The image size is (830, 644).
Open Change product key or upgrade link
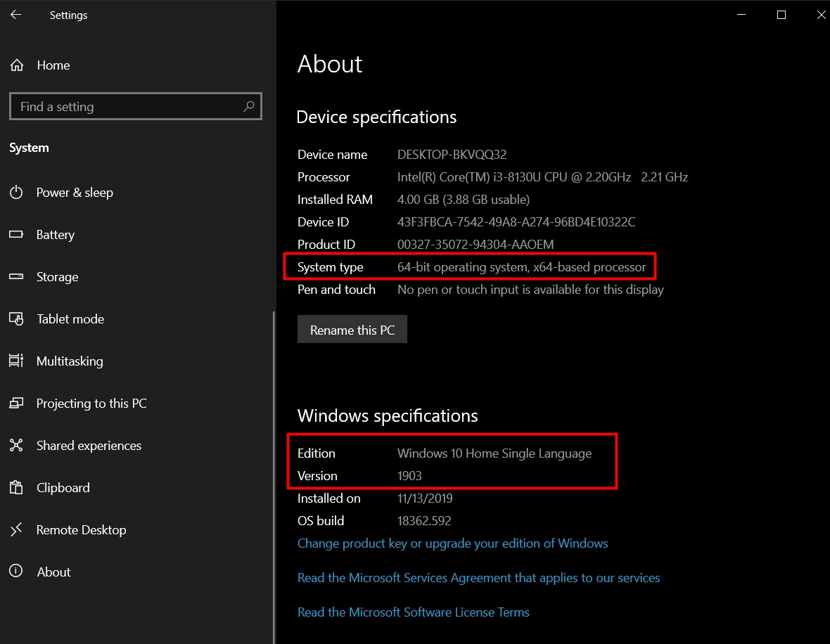tap(452, 543)
